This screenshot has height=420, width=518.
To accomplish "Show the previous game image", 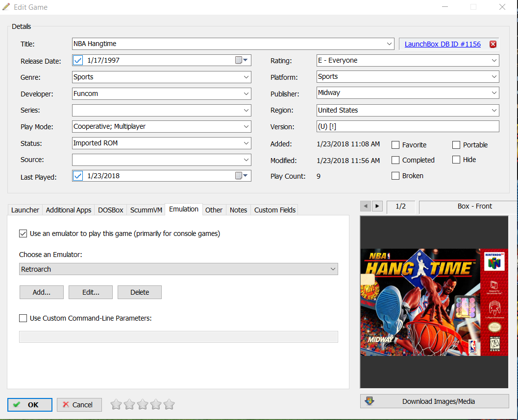I will coord(366,206).
